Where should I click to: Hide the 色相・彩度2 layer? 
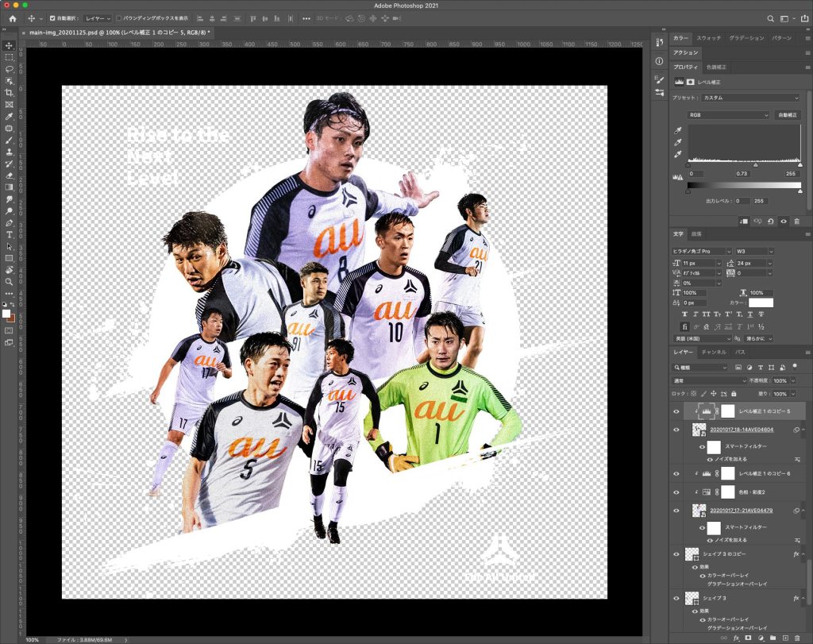(676, 492)
